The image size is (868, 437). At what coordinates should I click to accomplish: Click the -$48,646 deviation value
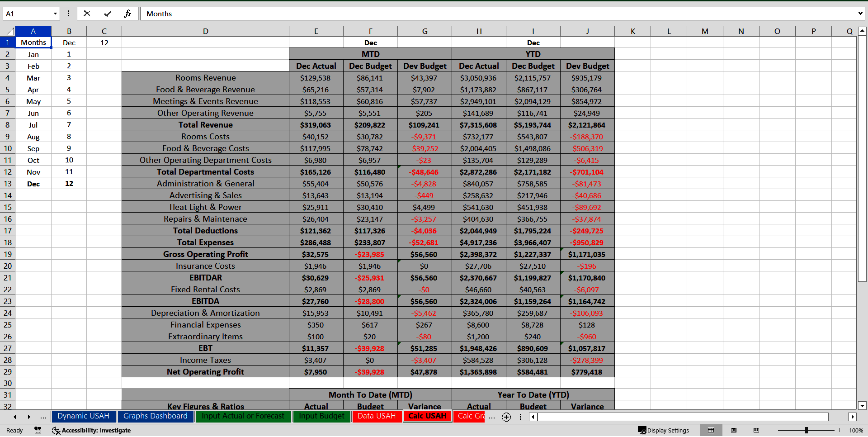pos(425,172)
